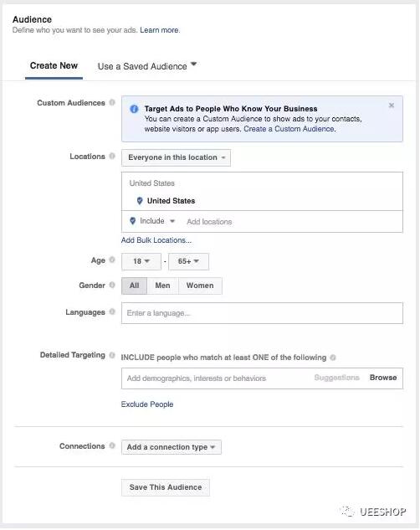420x530 pixels.
Task: Select All genders toggle button
Action: (x=135, y=286)
